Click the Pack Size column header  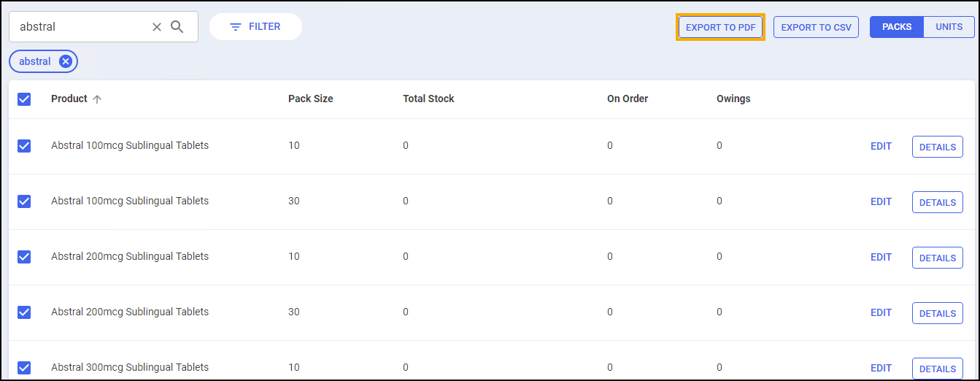click(310, 99)
